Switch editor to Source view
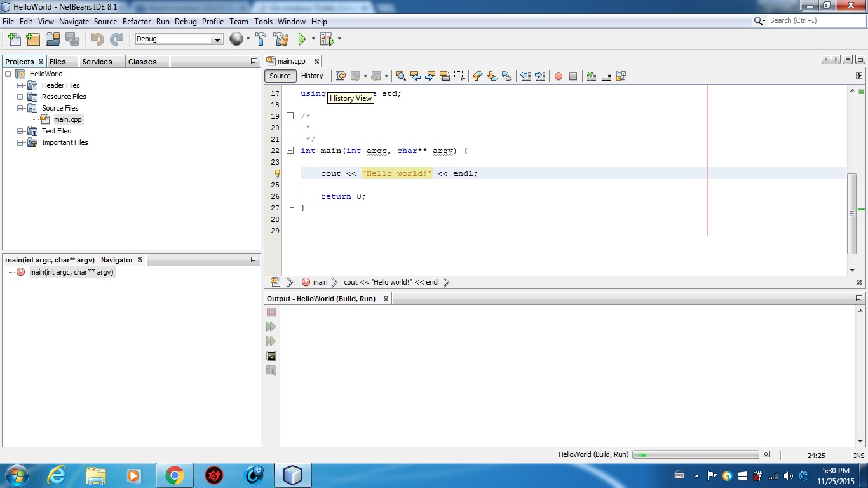868x488 pixels. click(x=280, y=76)
